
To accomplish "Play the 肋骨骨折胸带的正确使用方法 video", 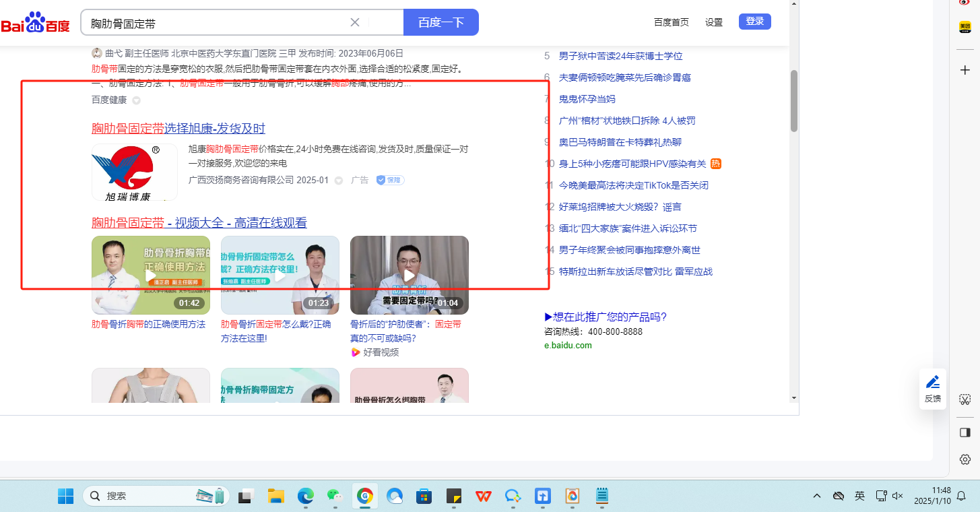I will [151, 275].
